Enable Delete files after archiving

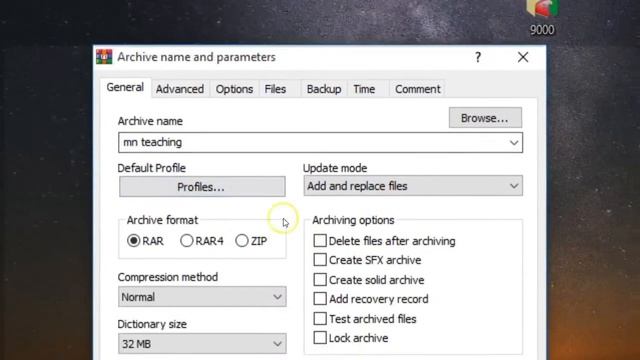coord(320,241)
